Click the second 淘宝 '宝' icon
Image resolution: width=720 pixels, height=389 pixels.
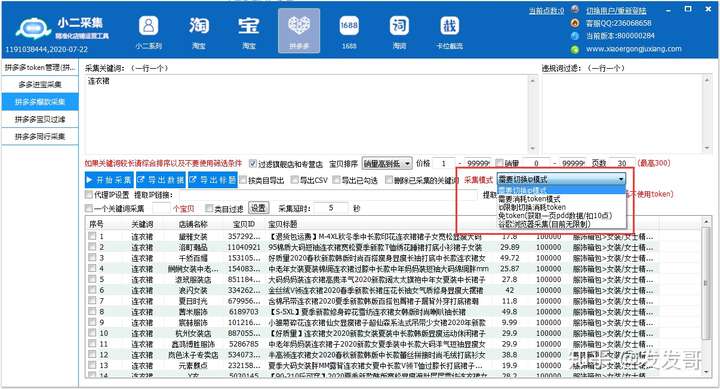(248, 26)
